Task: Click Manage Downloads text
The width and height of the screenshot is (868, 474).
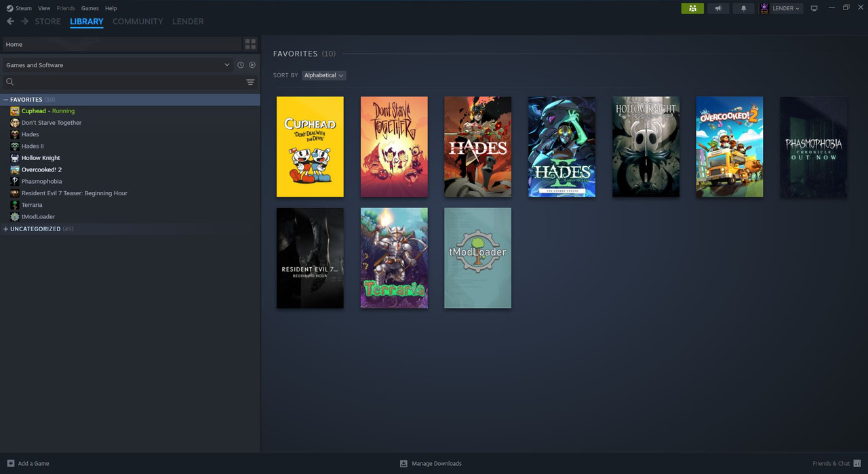Action: (437, 464)
